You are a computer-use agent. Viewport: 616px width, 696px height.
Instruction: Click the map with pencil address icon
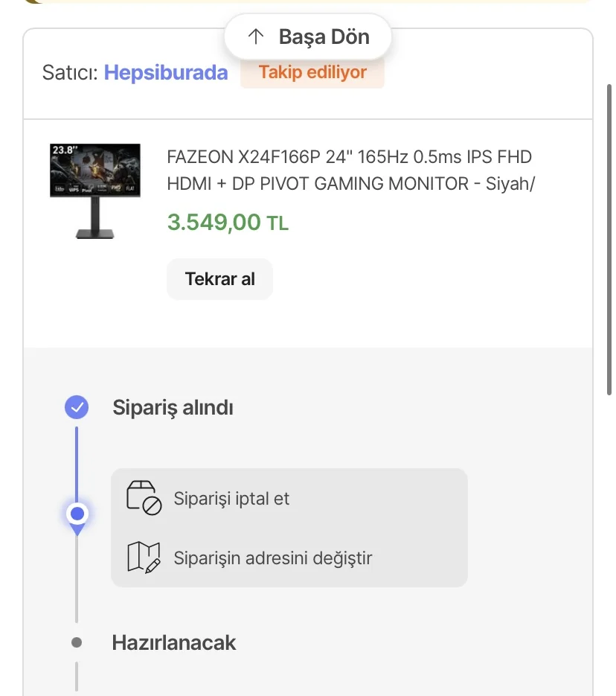144,557
